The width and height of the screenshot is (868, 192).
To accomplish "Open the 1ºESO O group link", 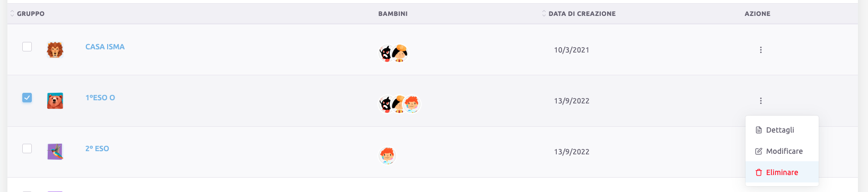I will tap(100, 98).
